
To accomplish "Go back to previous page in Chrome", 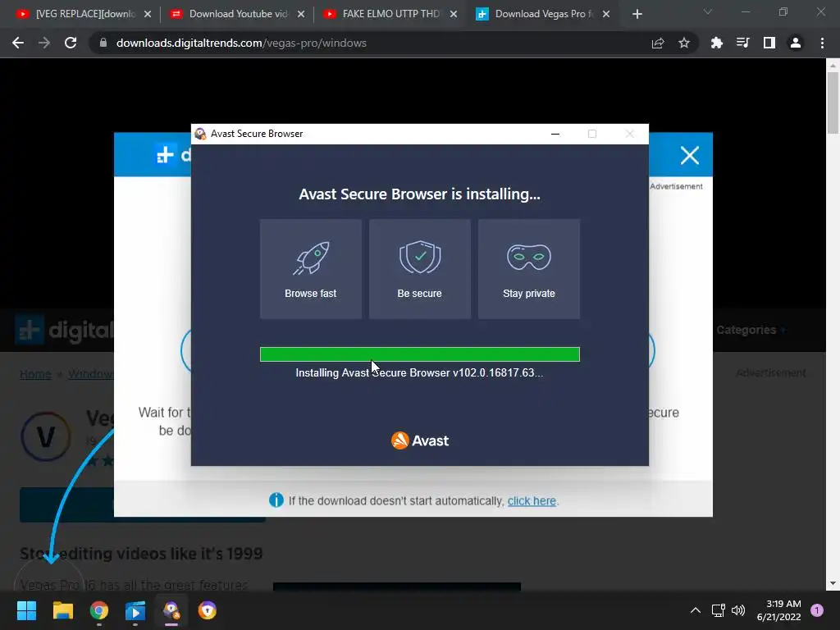I will point(18,43).
